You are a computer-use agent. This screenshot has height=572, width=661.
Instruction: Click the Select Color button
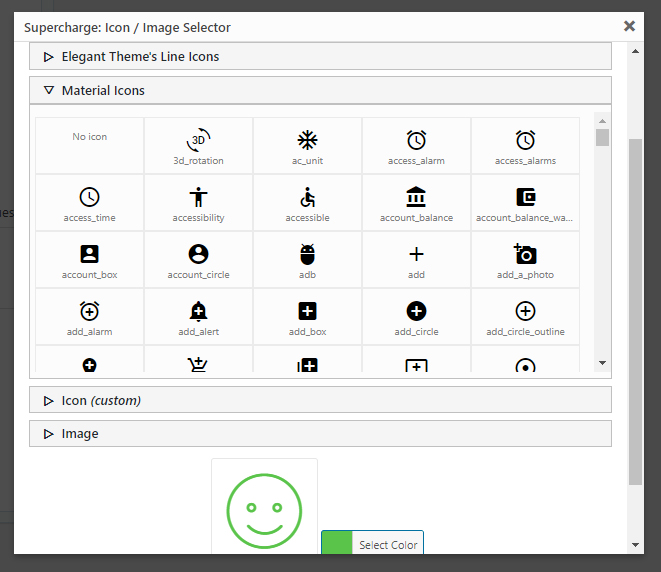[x=388, y=545]
